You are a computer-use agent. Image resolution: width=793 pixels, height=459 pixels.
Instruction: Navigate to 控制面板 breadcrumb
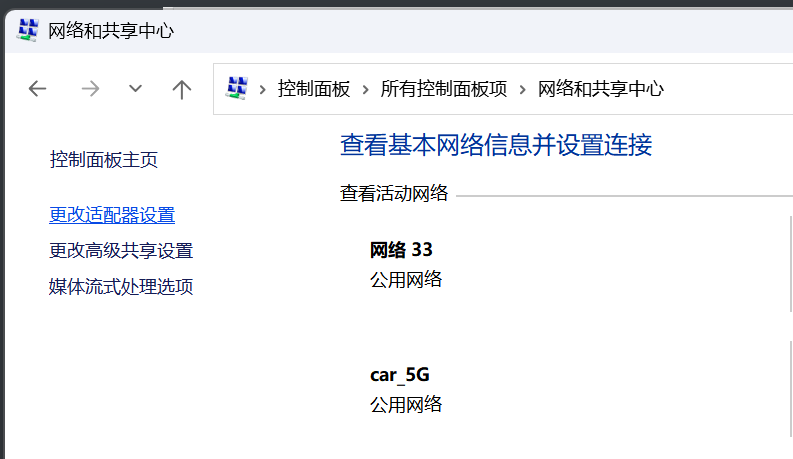pyautogui.click(x=314, y=89)
